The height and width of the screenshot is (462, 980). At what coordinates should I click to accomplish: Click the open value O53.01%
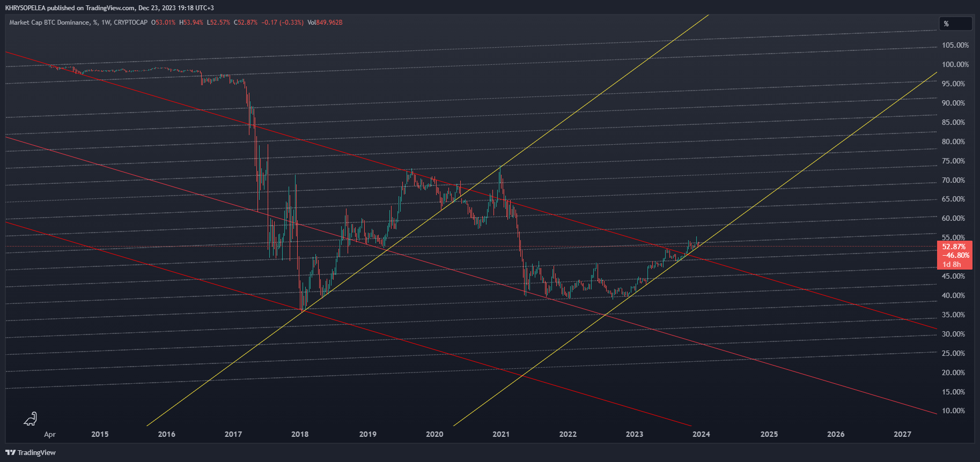pos(163,23)
